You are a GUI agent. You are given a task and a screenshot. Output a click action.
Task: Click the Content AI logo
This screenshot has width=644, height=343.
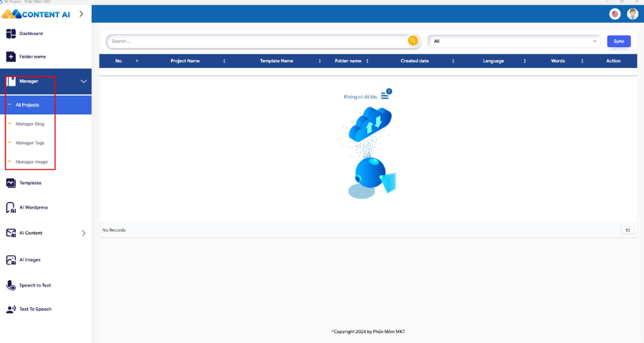click(36, 14)
